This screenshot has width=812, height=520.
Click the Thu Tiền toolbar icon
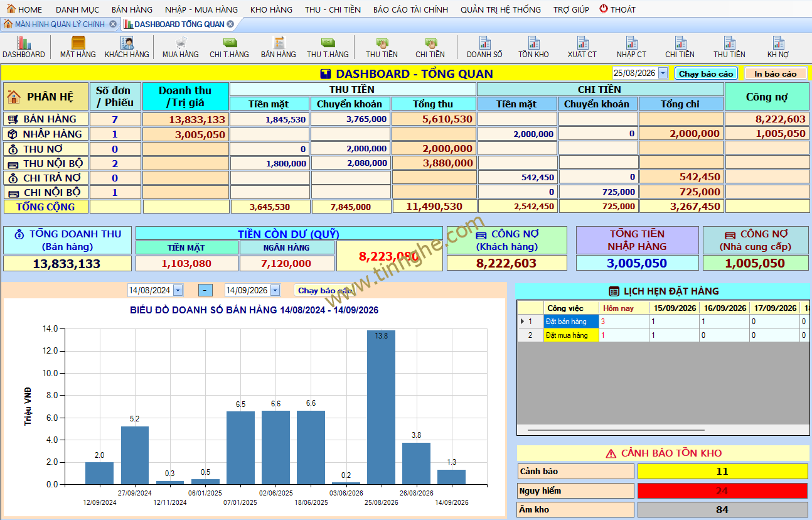pyautogui.click(x=382, y=47)
